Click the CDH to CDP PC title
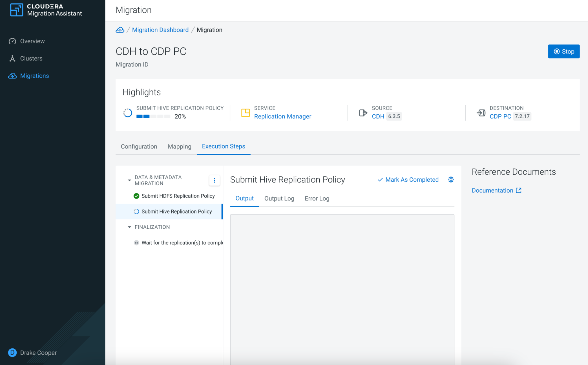Image resolution: width=588 pixels, height=365 pixels. pyautogui.click(x=151, y=52)
